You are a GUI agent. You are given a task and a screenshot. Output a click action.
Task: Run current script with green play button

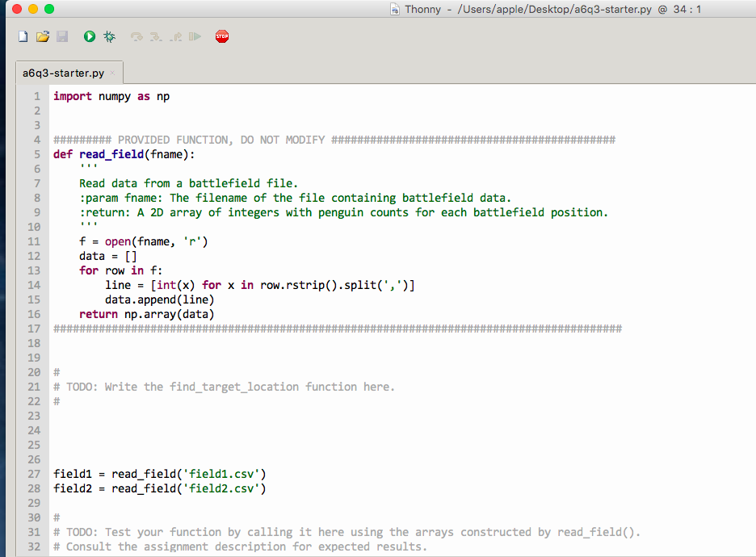coord(89,36)
